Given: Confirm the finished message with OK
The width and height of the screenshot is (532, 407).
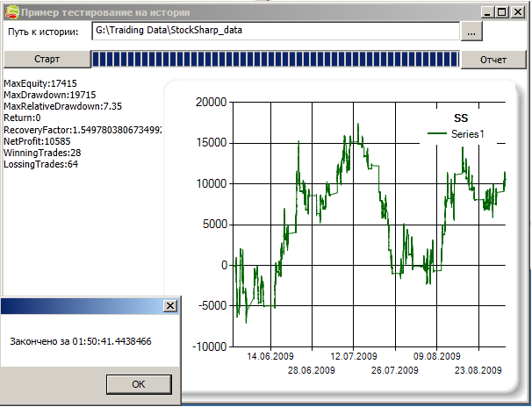Looking at the screenshot, I should [x=138, y=384].
